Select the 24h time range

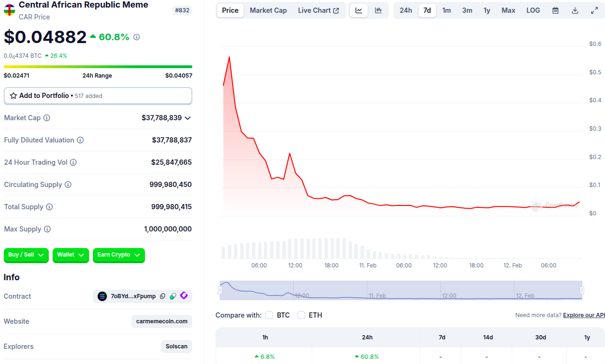[406, 10]
